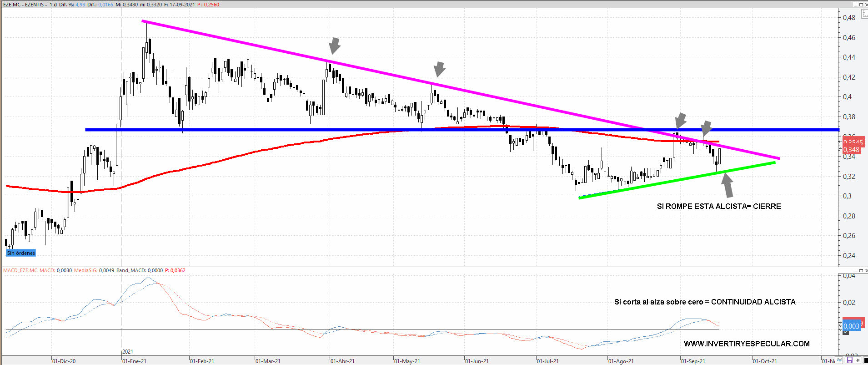Viewport: 868px width, 365px height.
Task: Click the 'Sin órdenes' label
Action: [x=21, y=253]
